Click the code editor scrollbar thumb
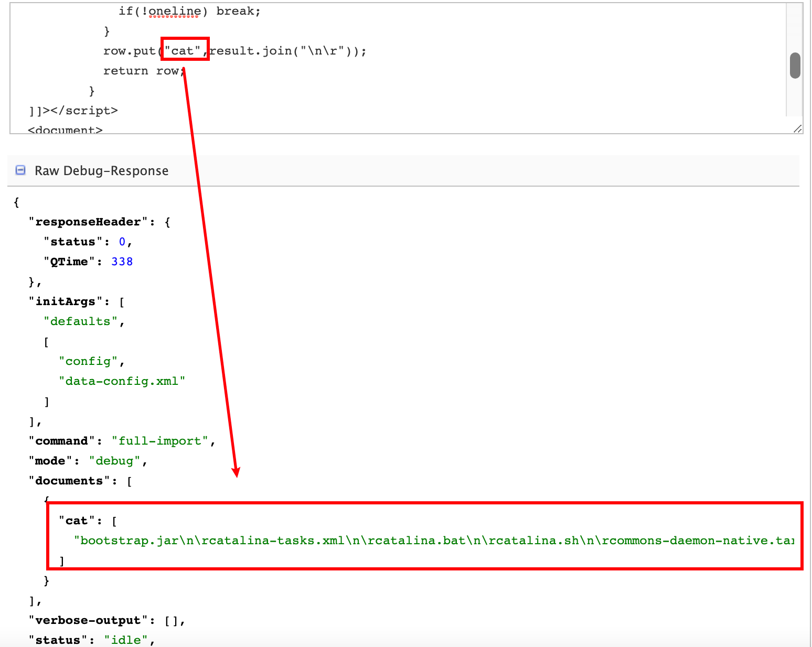The height and width of the screenshot is (647, 812). tap(795, 66)
